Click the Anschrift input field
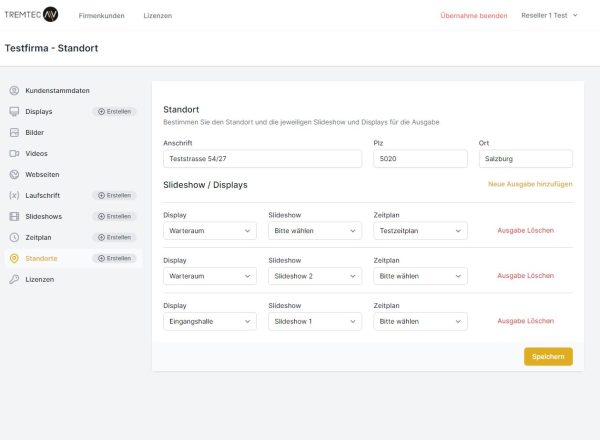This screenshot has height=440, width=600. coord(262,159)
